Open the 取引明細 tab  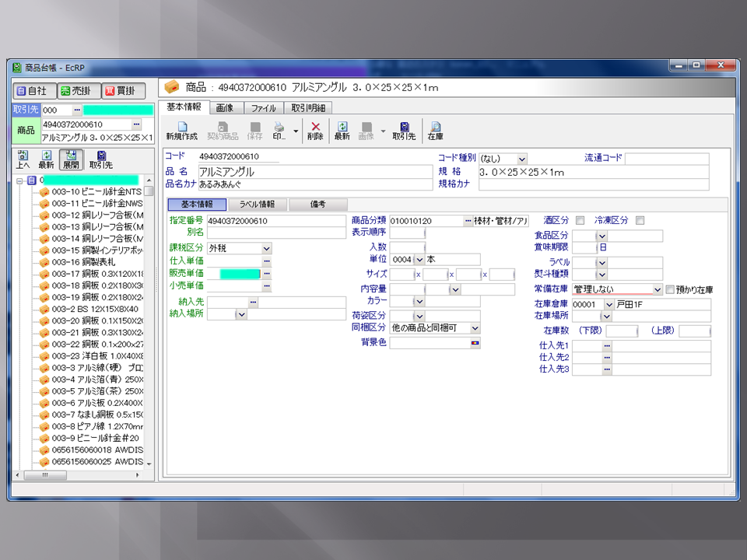(309, 108)
